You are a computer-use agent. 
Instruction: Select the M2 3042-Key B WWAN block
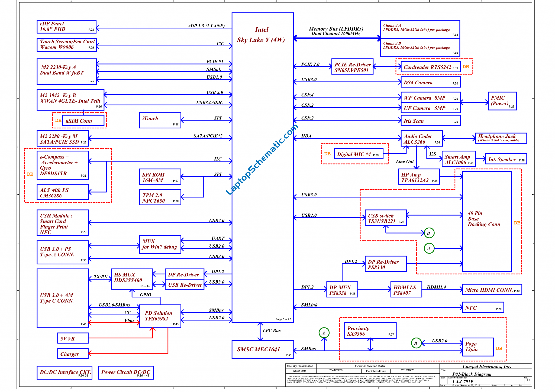pyautogui.click(x=70, y=100)
